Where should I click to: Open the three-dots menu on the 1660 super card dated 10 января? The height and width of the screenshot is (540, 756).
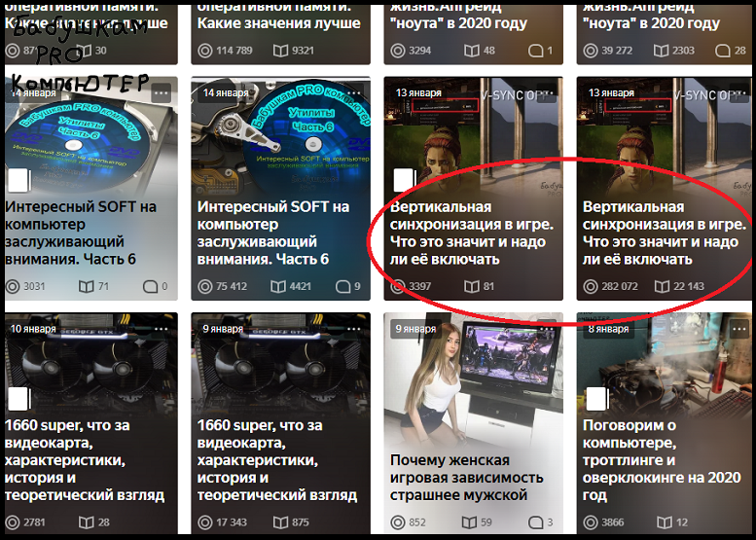162,329
